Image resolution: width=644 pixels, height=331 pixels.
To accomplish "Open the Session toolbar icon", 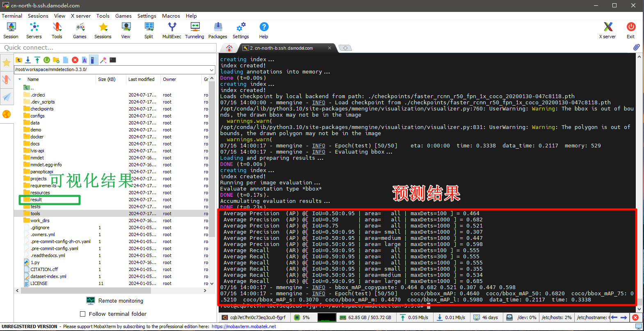I will pos(11,30).
